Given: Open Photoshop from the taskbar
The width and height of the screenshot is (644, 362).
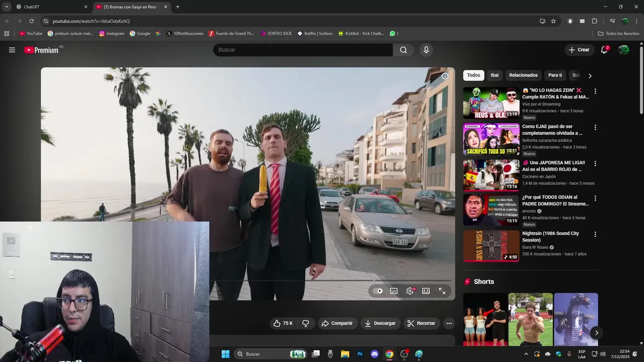Looking at the screenshot, I should [360, 354].
